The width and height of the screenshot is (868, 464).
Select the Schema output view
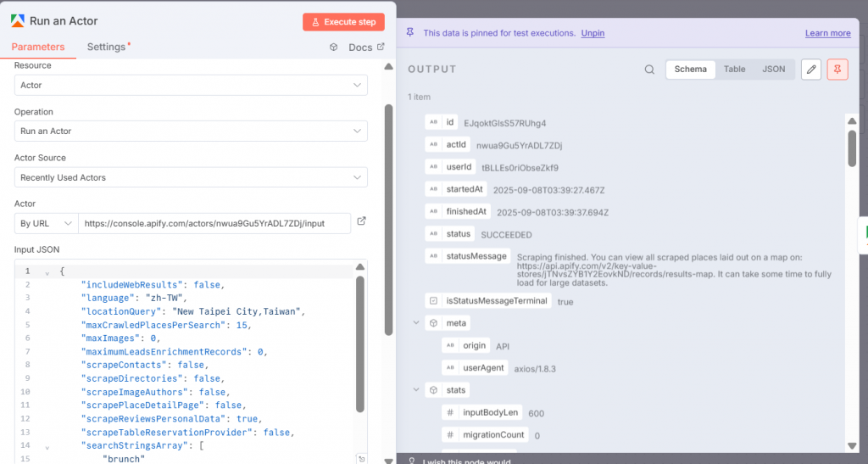[690, 70]
